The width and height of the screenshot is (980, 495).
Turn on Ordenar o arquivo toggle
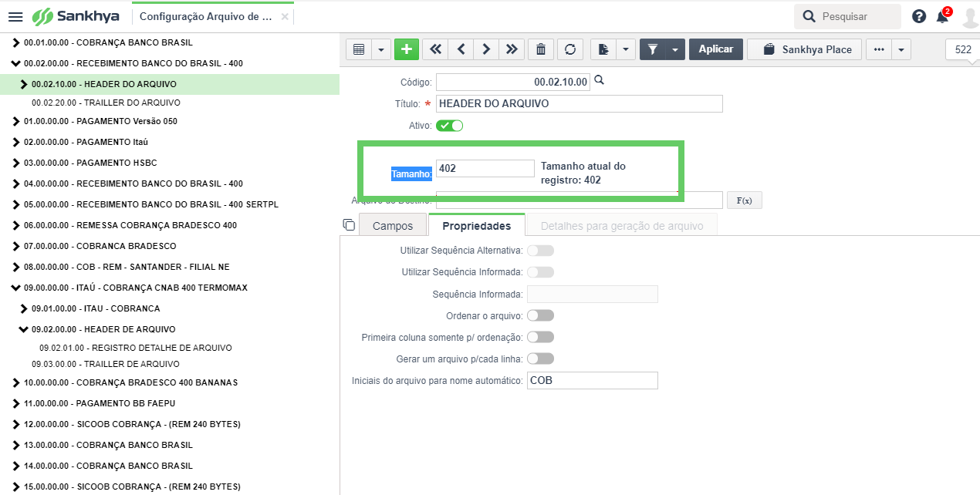pyautogui.click(x=540, y=315)
